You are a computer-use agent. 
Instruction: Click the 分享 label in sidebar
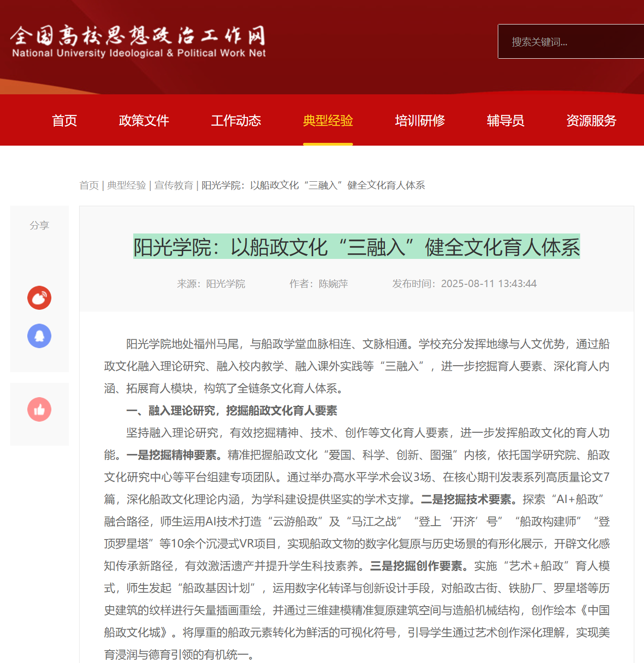pyautogui.click(x=39, y=226)
